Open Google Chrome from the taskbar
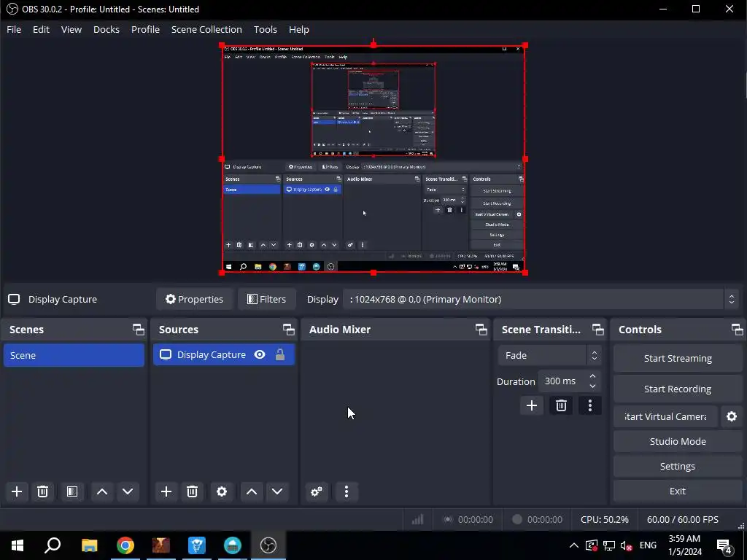The width and height of the screenshot is (747, 560). tap(125, 545)
